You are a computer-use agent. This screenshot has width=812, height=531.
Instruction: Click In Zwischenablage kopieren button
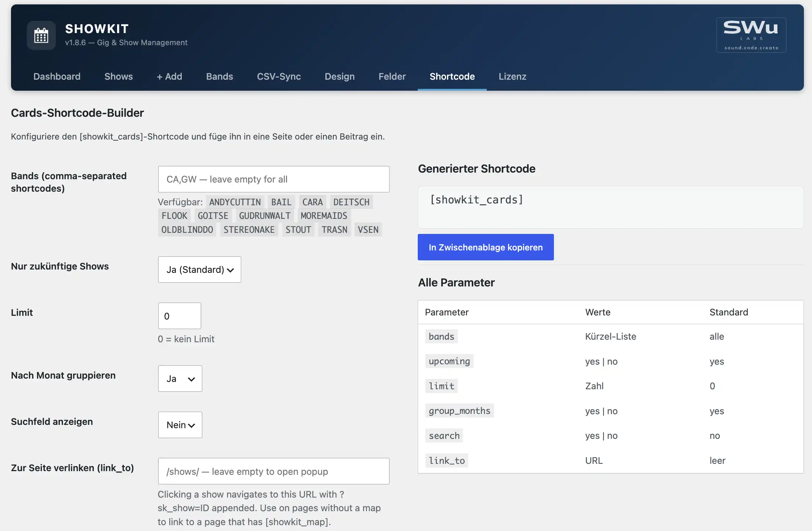[x=486, y=247]
